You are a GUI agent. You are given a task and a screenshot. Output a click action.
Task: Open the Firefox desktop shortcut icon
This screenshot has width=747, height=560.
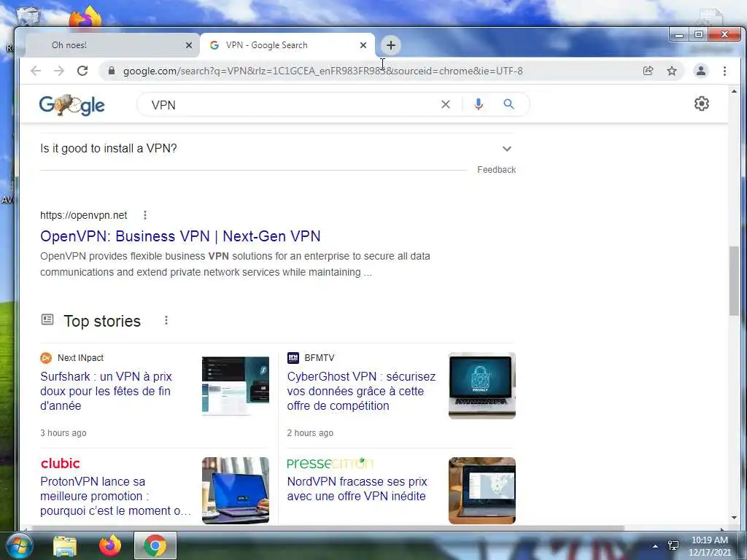point(86,17)
